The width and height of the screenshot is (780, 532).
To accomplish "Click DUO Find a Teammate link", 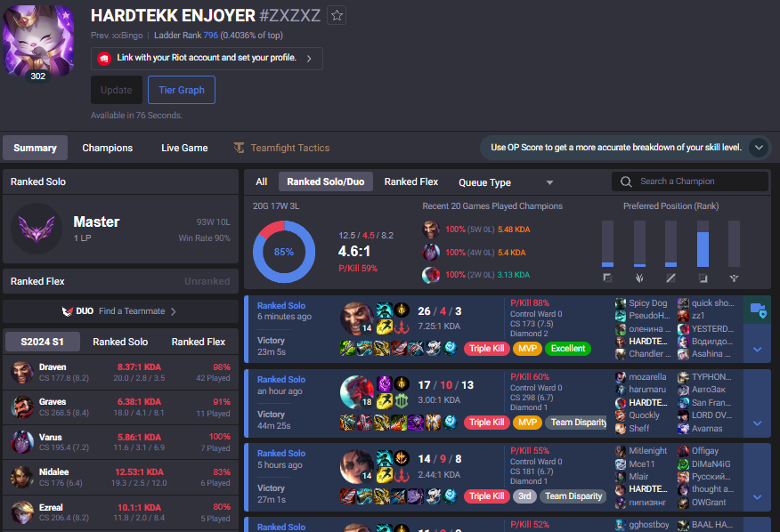I will click(120, 311).
